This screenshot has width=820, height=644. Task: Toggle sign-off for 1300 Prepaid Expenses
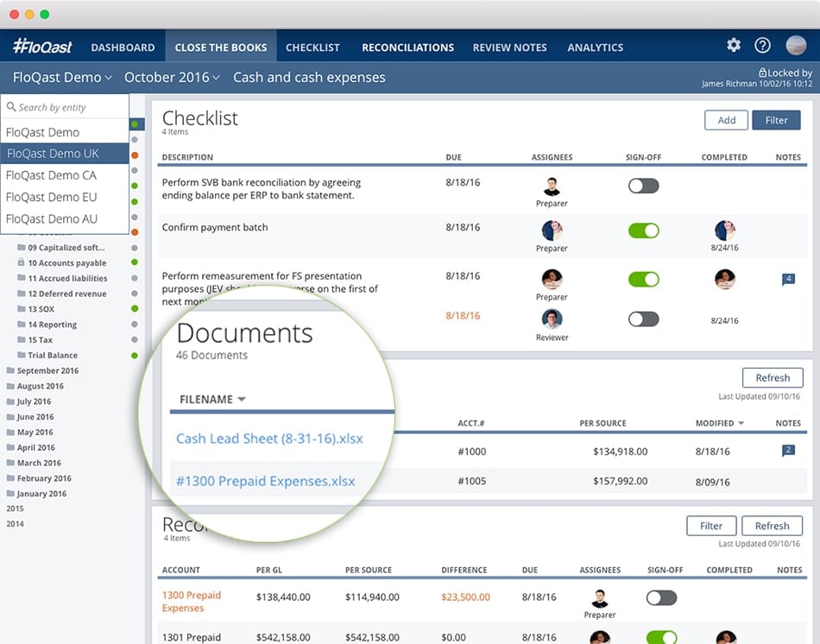(661, 598)
